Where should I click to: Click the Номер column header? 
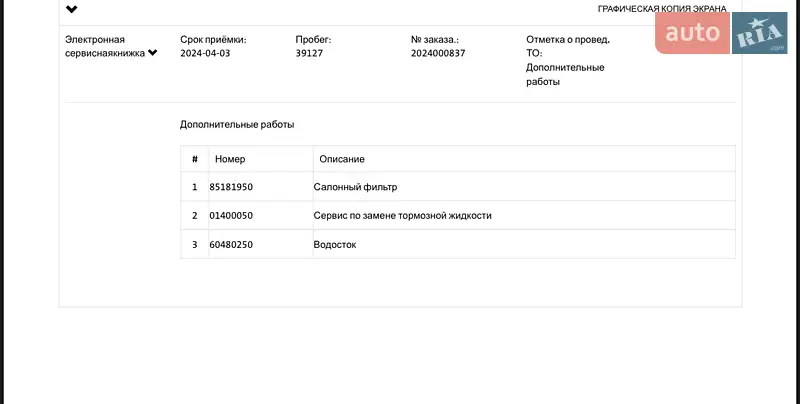(230, 159)
